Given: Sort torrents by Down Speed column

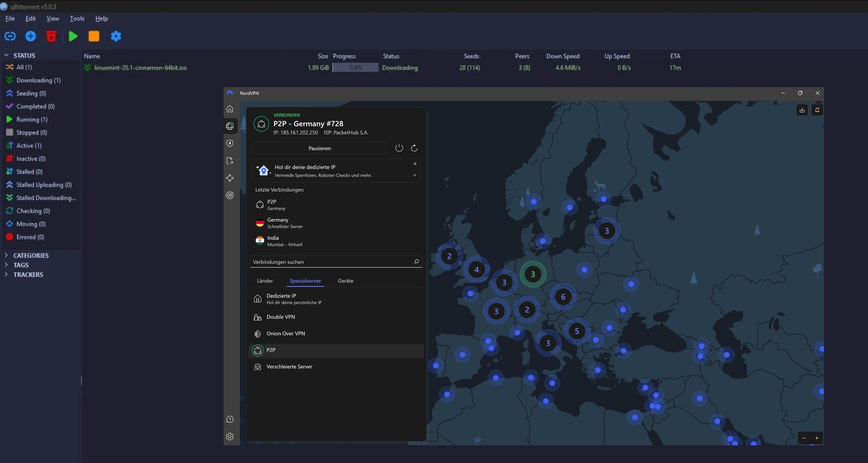Looking at the screenshot, I should (563, 56).
